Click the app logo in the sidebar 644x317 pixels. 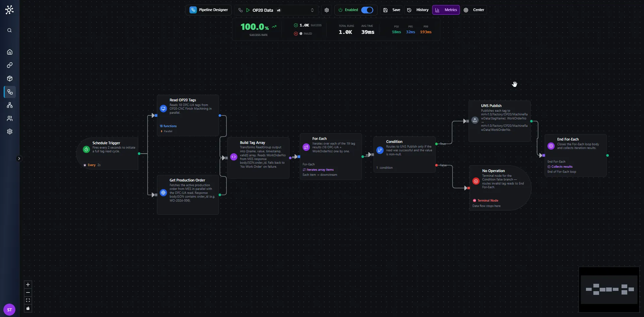coord(9,10)
